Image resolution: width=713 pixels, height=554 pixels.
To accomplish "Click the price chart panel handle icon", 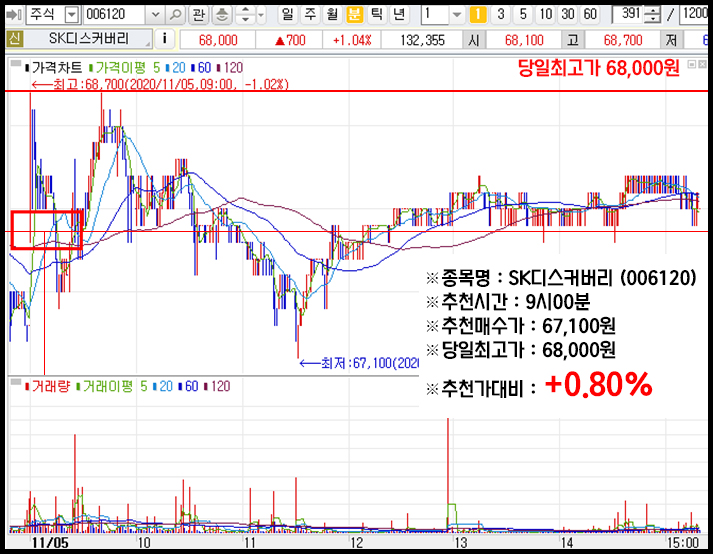I will tap(16, 64).
